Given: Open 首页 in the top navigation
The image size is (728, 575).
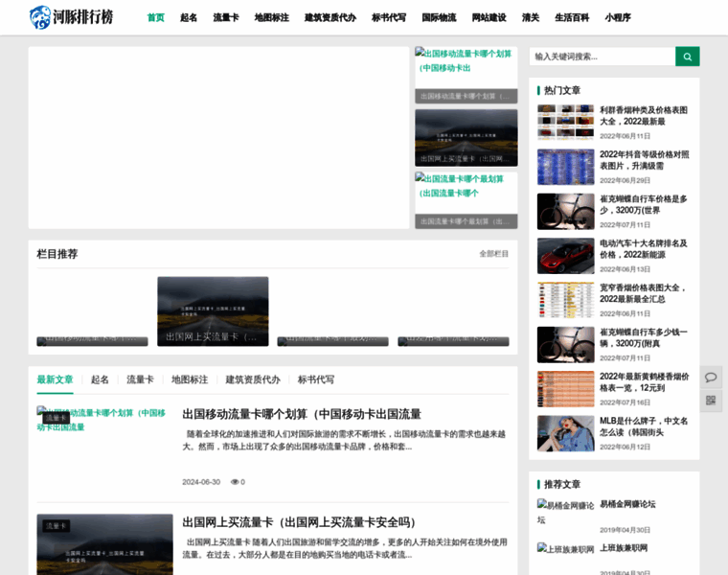Looking at the screenshot, I should tap(156, 17).
